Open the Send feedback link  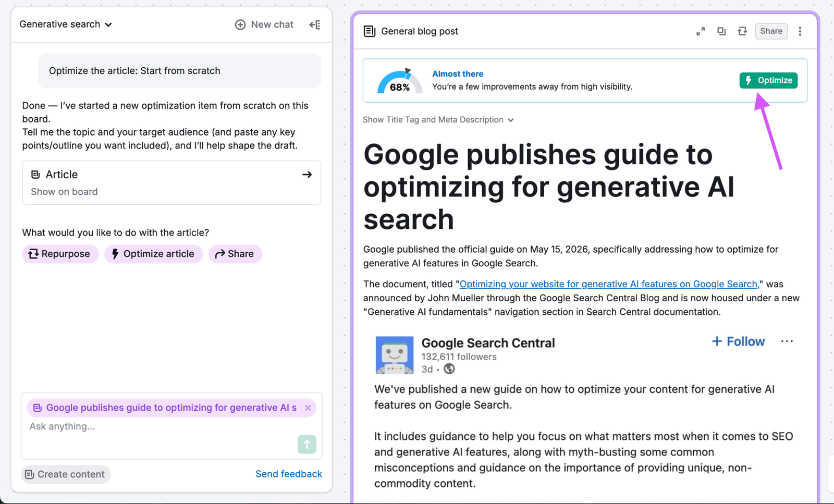(x=289, y=474)
